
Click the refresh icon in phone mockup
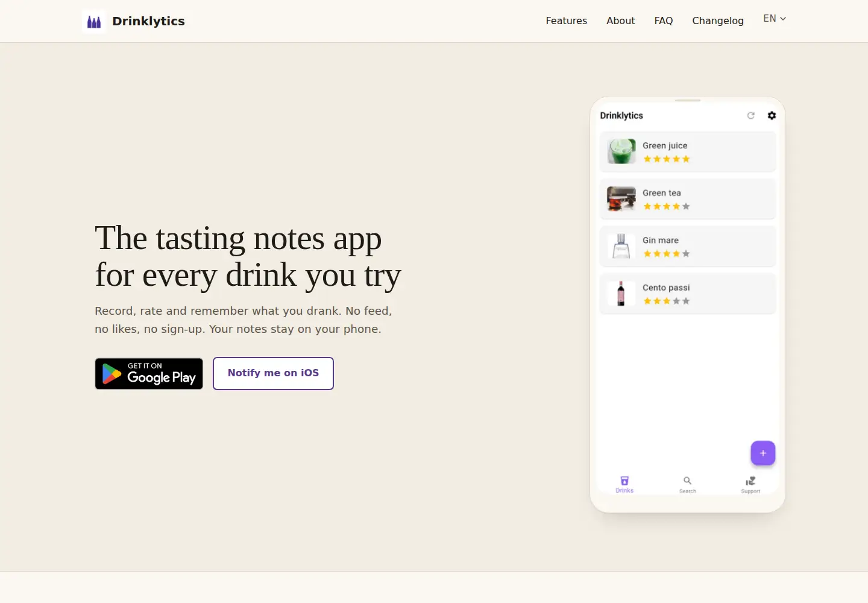tap(750, 115)
